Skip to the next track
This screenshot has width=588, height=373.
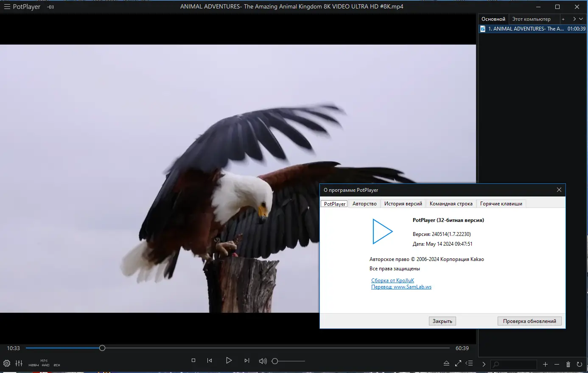click(x=247, y=360)
